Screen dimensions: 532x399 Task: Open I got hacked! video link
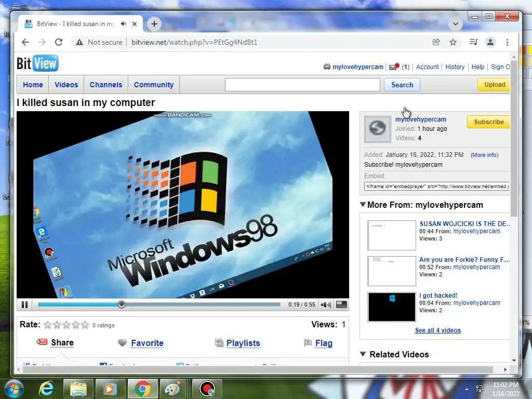point(438,296)
